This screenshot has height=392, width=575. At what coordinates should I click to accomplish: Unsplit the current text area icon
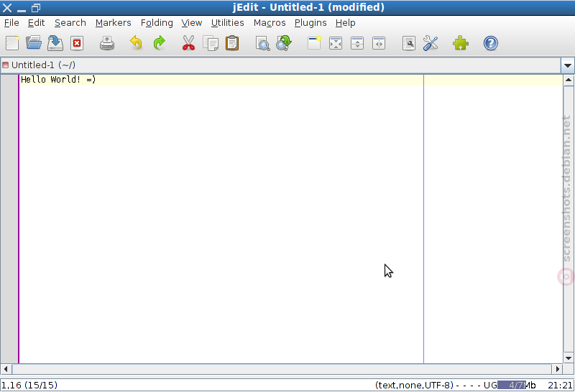click(x=336, y=43)
